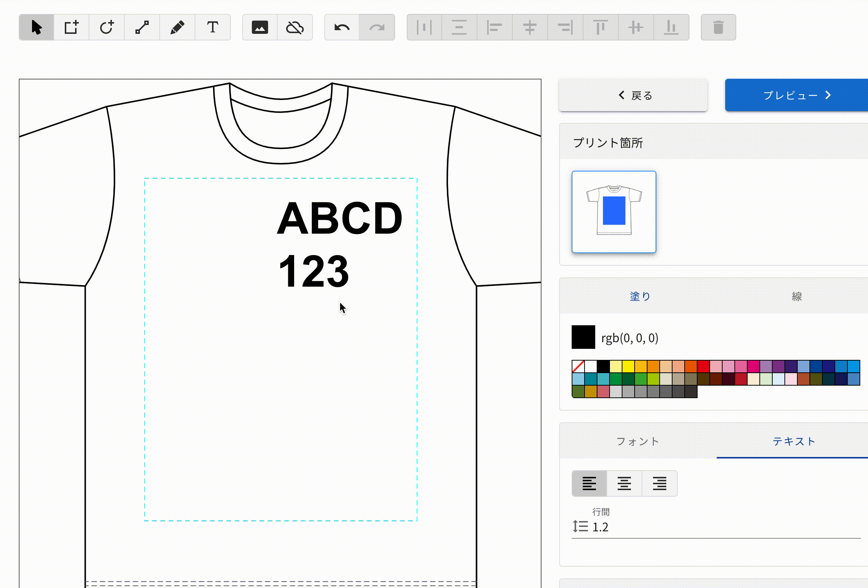Click the blue プレビュー button

tap(796, 95)
